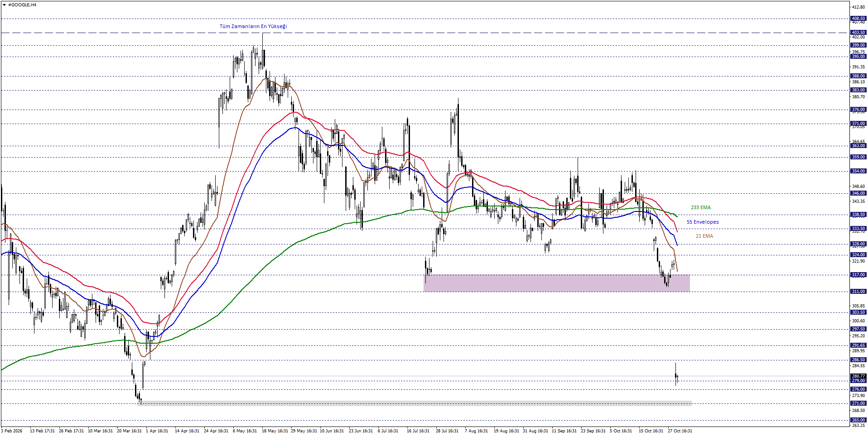This screenshot has height=436, width=868.
Task: Click the 297.50 price level tag
Action: click(858, 329)
